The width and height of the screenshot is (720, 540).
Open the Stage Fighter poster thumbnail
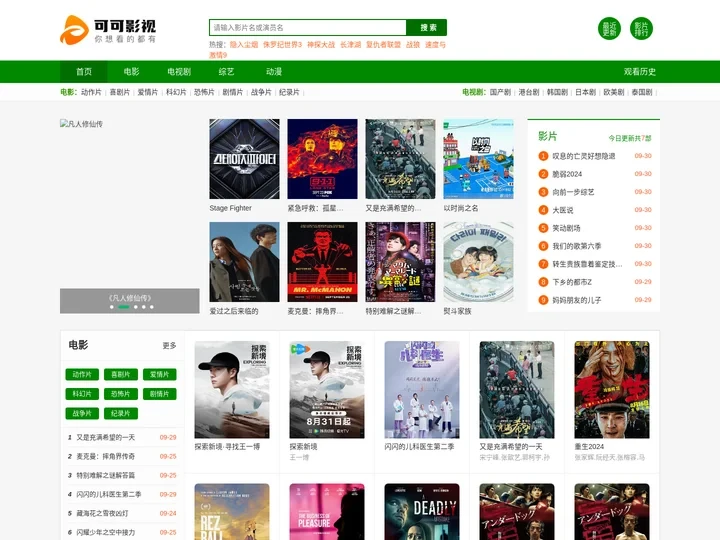click(244, 159)
